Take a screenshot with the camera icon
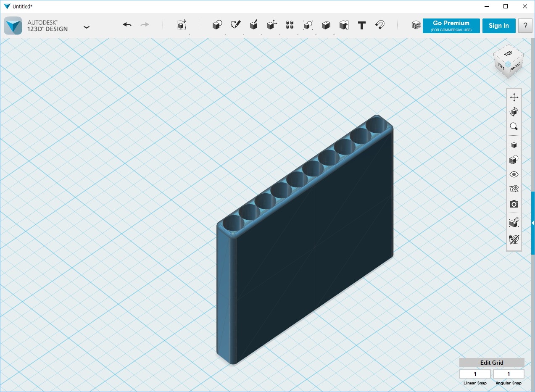The height and width of the screenshot is (392, 535). (x=514, y=204)
